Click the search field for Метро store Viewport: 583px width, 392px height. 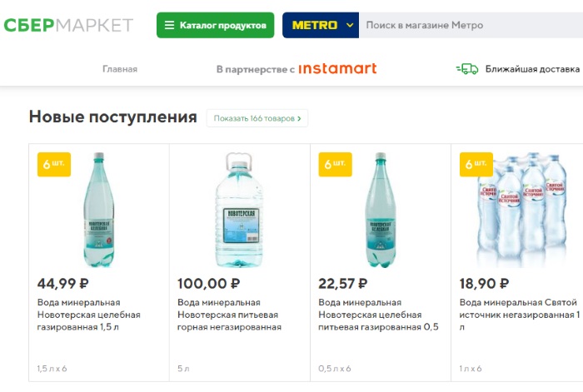(466, 25)
